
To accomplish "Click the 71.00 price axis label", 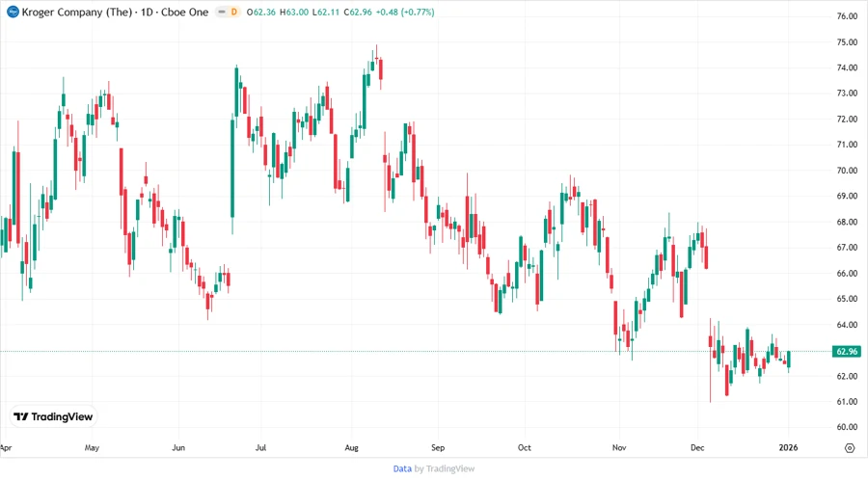I will point(847,145).
